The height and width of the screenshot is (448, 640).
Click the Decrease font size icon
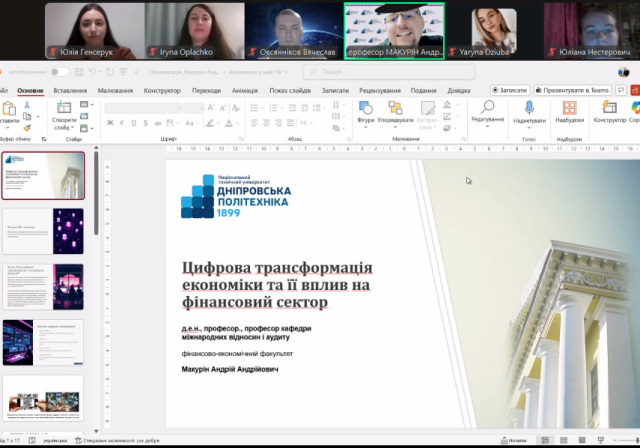tap(223, 108)
